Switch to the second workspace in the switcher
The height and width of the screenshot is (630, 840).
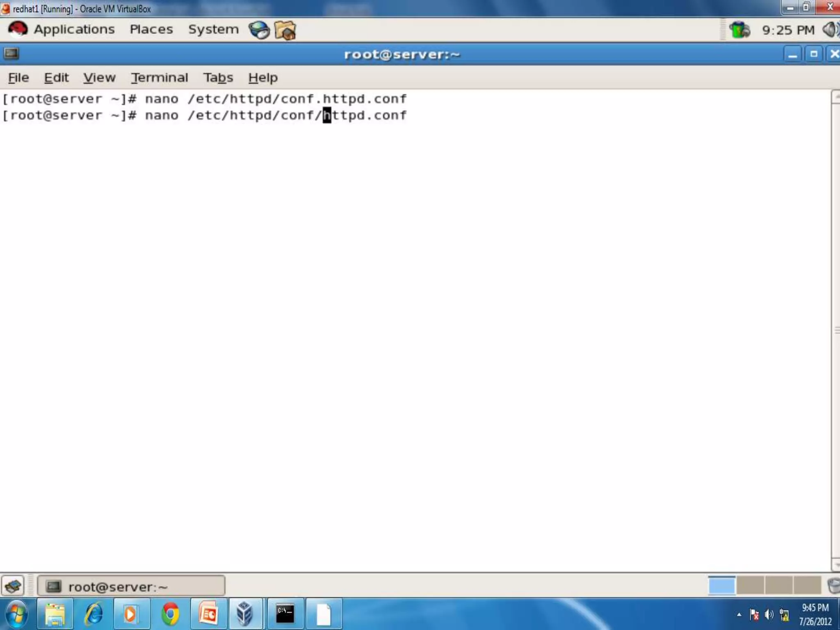tap(750, 586)
